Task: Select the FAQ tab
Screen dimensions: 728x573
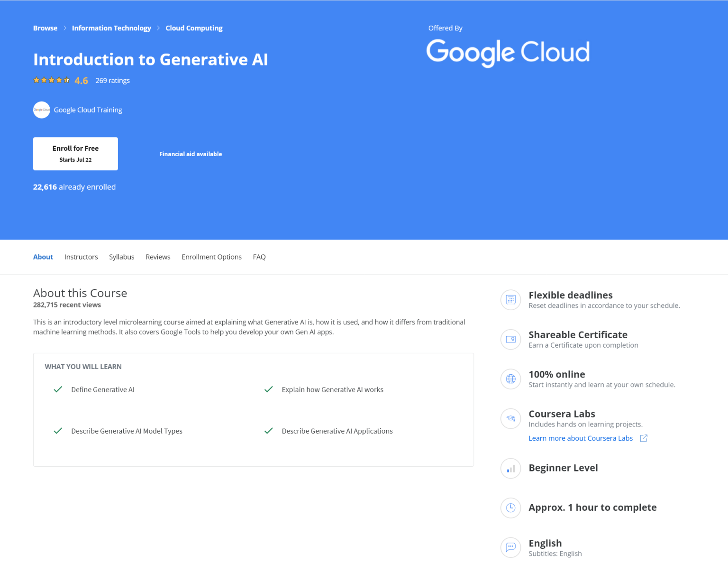Action: click(x=259, y=257)
